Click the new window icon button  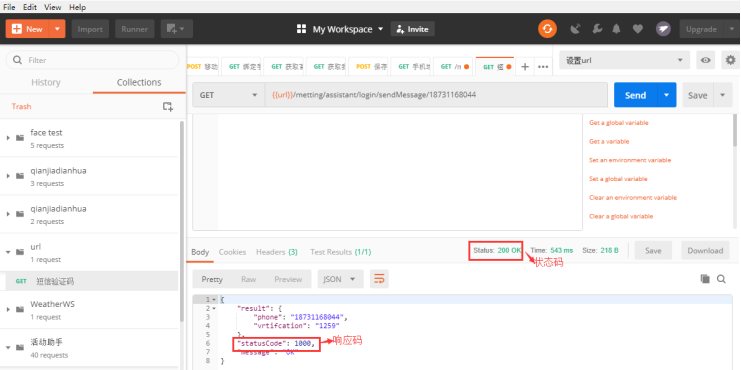[176, 29]
